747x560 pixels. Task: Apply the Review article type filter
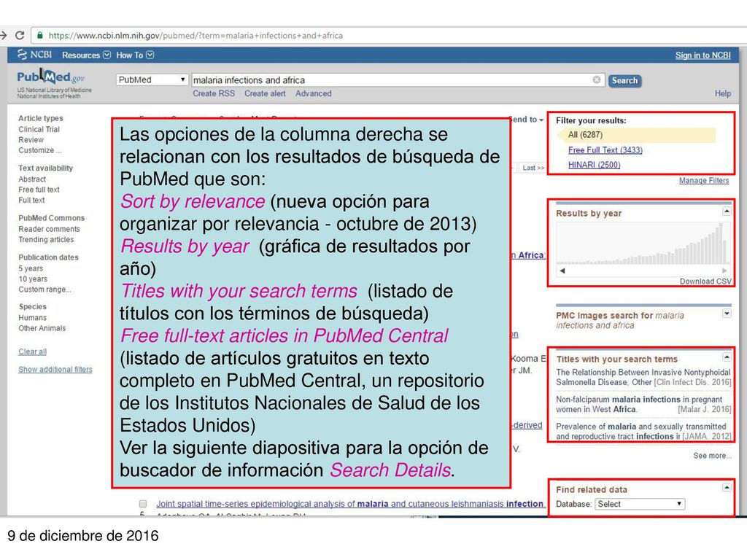click(x=31, y=140)
